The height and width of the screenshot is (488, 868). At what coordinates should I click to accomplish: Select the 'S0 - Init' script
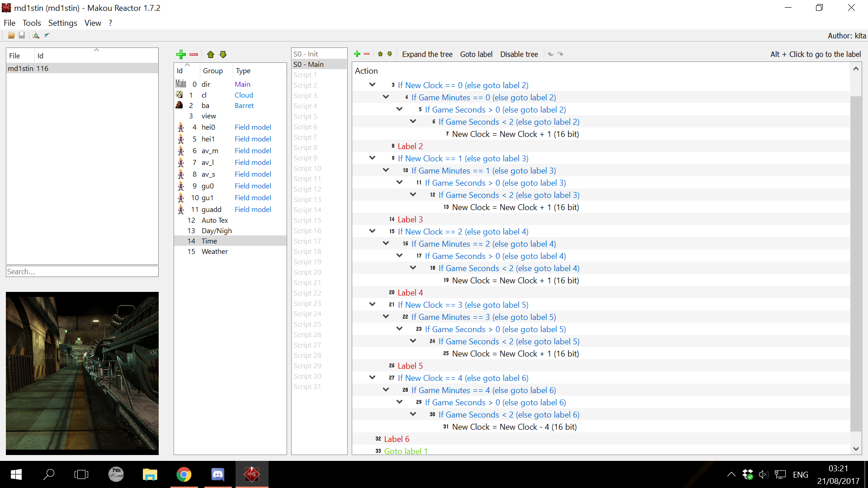coord(319,54)
